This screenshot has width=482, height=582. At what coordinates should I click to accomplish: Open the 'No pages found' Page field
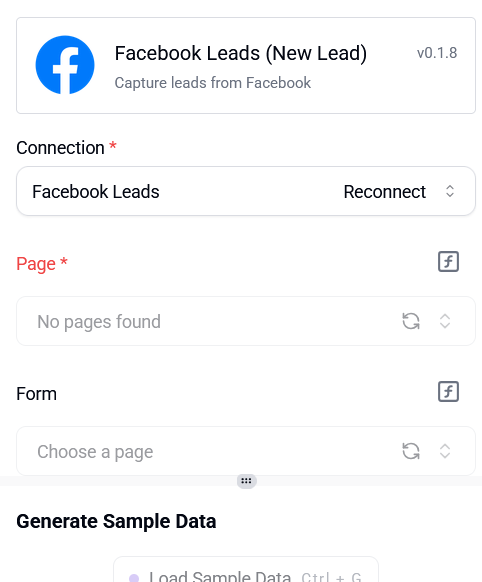pos(246,321)
